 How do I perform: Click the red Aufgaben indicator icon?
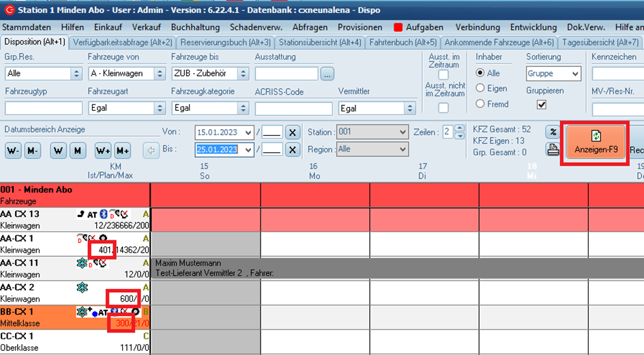398,27
